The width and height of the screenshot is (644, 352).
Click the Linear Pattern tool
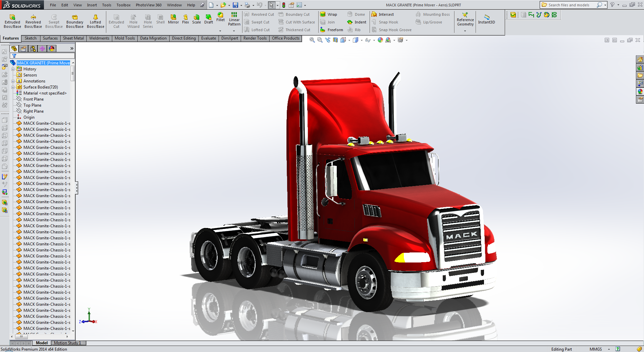234,19
